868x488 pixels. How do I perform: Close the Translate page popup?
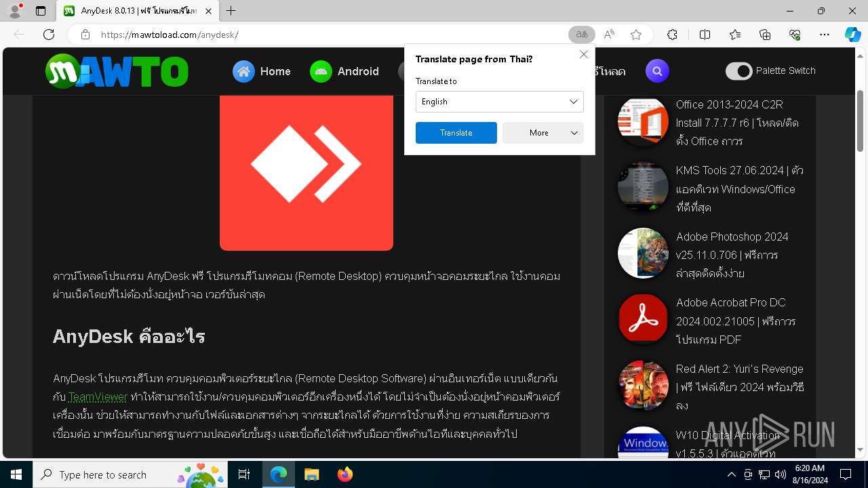583,54
